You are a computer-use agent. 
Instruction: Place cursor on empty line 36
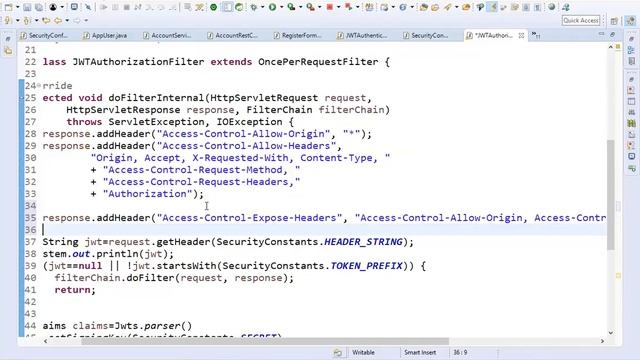click(x=324, y=230)
